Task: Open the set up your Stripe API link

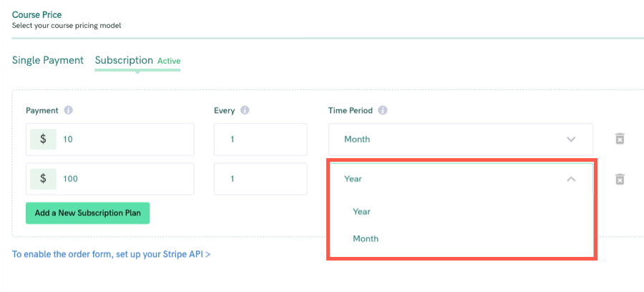Action: click(x=112, y=254)
